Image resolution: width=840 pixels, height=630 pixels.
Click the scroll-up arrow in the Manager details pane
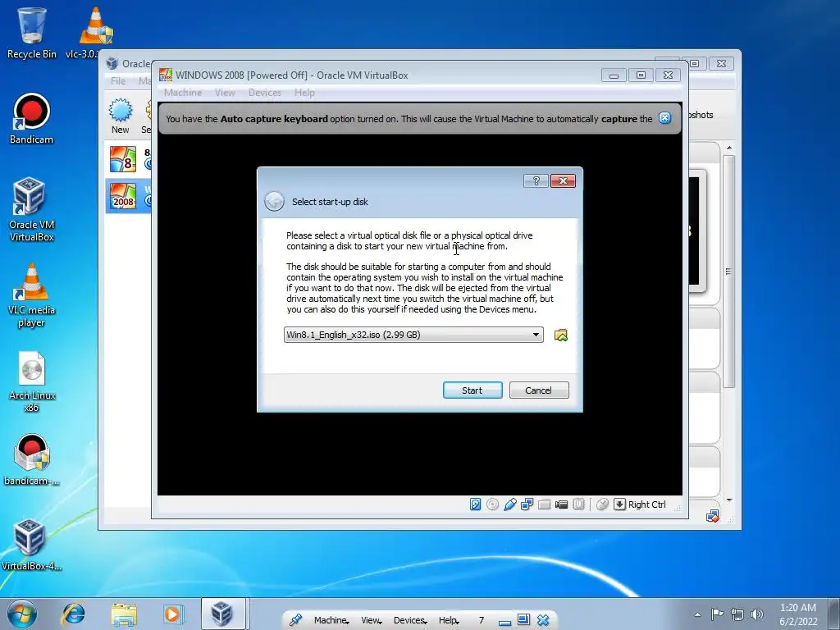[728, 148]
